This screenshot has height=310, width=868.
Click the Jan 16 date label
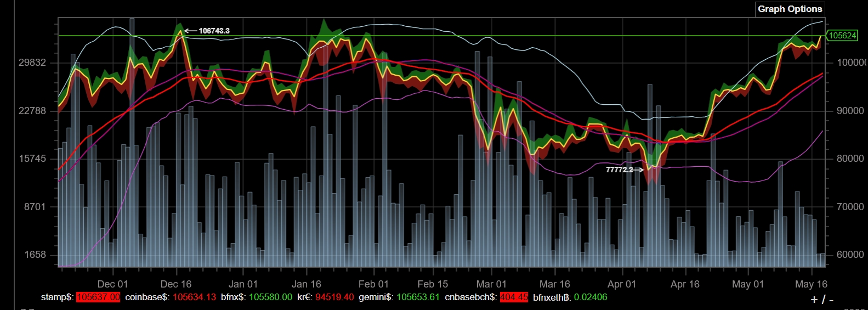coord(306,284)
